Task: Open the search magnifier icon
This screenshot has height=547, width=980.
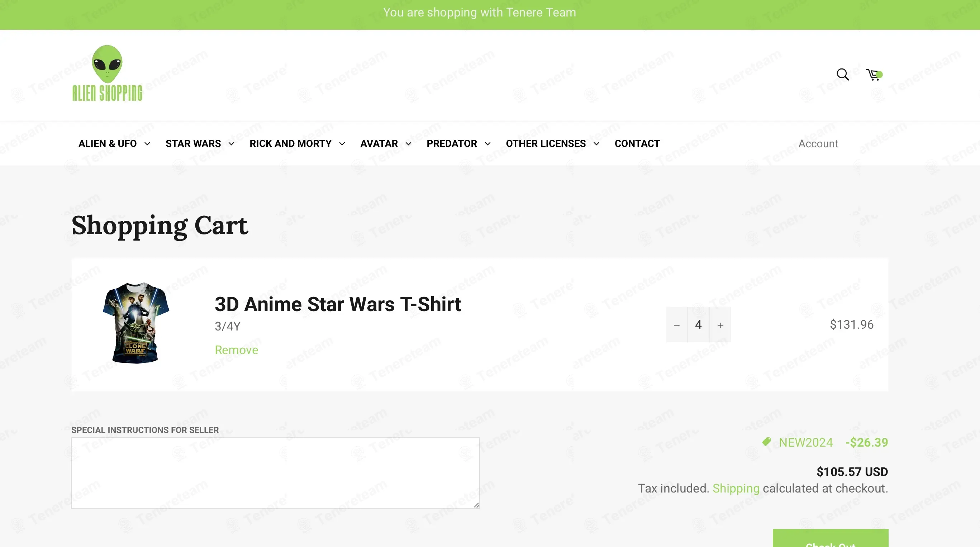Action: (x=843, y=74)
